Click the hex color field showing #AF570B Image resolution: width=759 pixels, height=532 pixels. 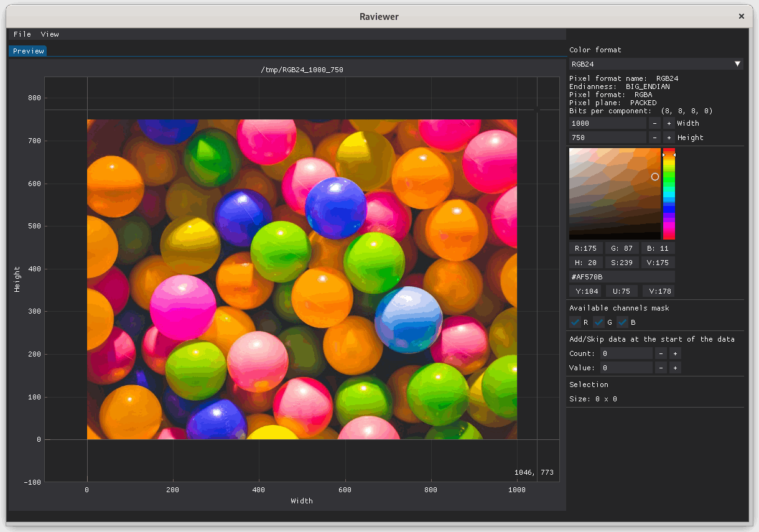coord(620,276)
